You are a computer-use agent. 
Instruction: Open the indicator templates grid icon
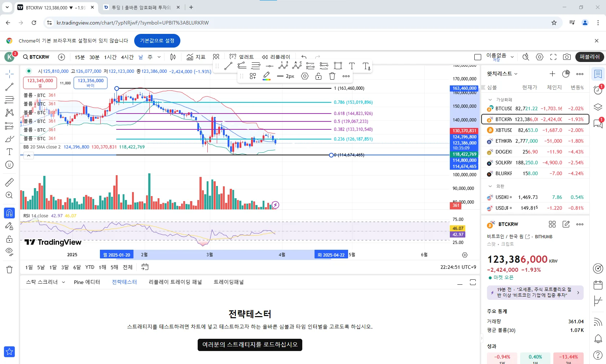point(216,57)
